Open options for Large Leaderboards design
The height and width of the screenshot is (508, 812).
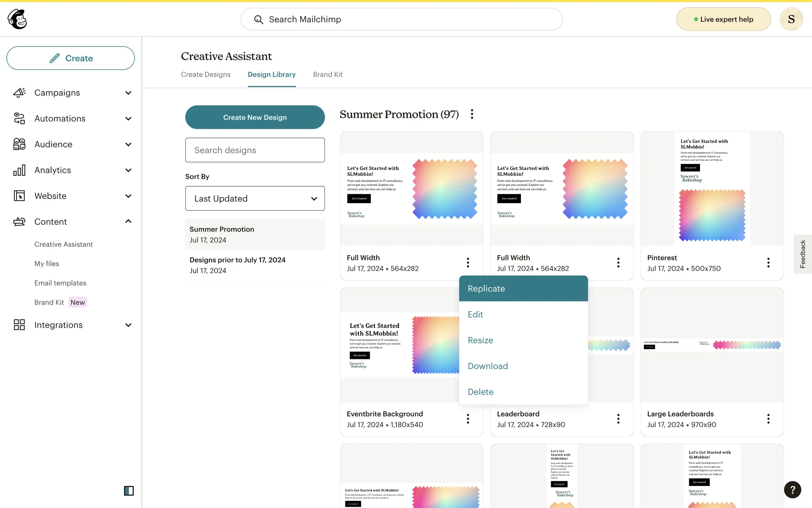768,419
